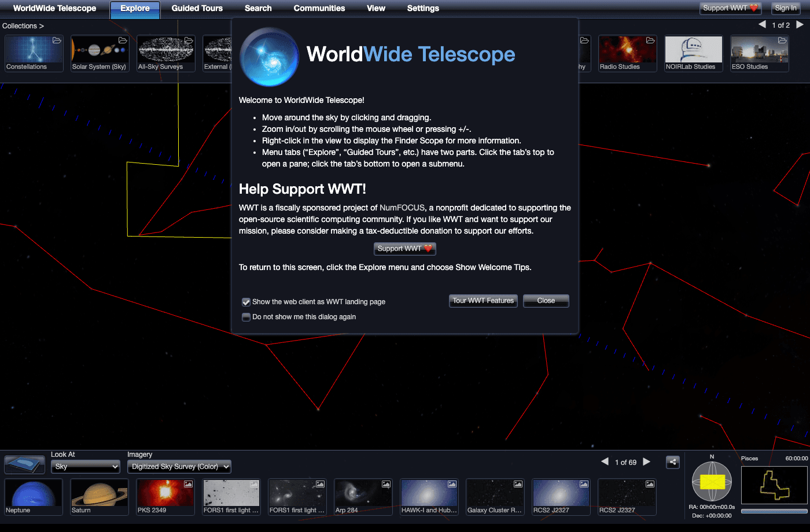Enable 'Do not show me this dialog again'
Screen dimensions: 810x532
[x=246, y=316]
